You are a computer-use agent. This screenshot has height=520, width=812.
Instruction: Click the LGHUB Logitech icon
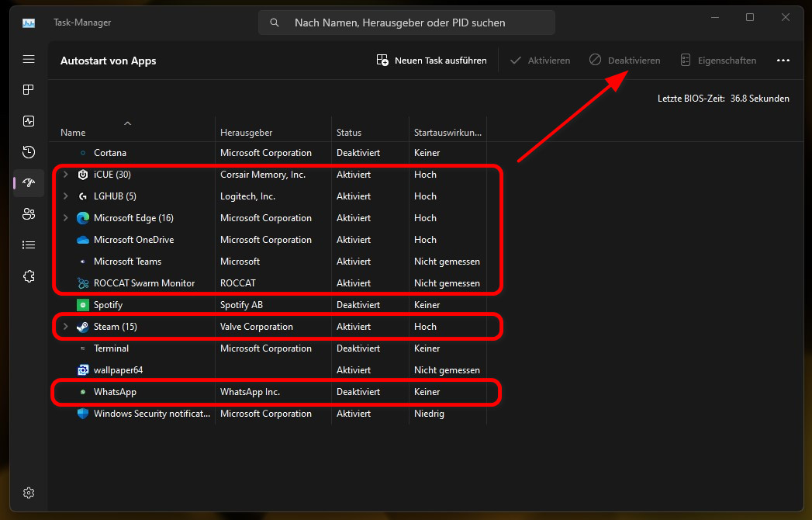tap(83, 196)
